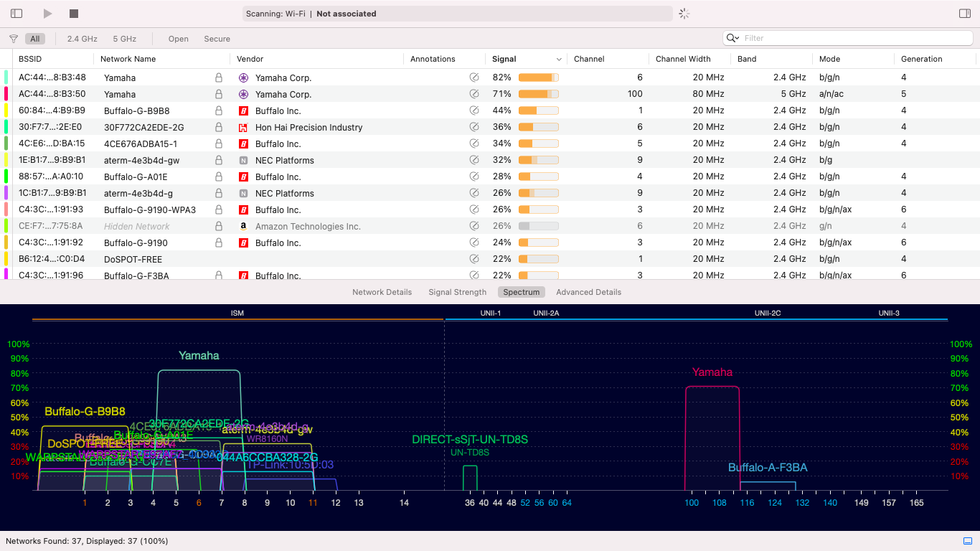Sort by BSSID column
Viewport: 980px width, 551px height.
pos(30,59)
